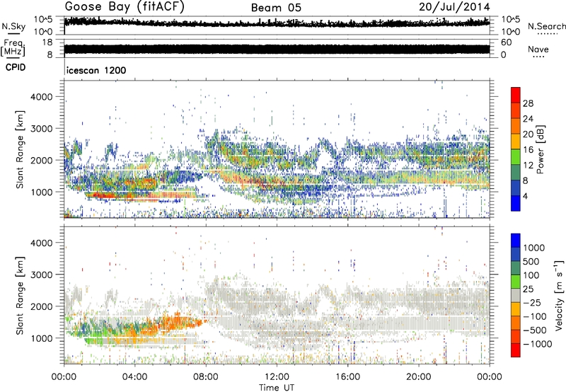Viewport: 566px width, 392px height.
Task: Click the black frequency band strip
Action: point(277,49)
